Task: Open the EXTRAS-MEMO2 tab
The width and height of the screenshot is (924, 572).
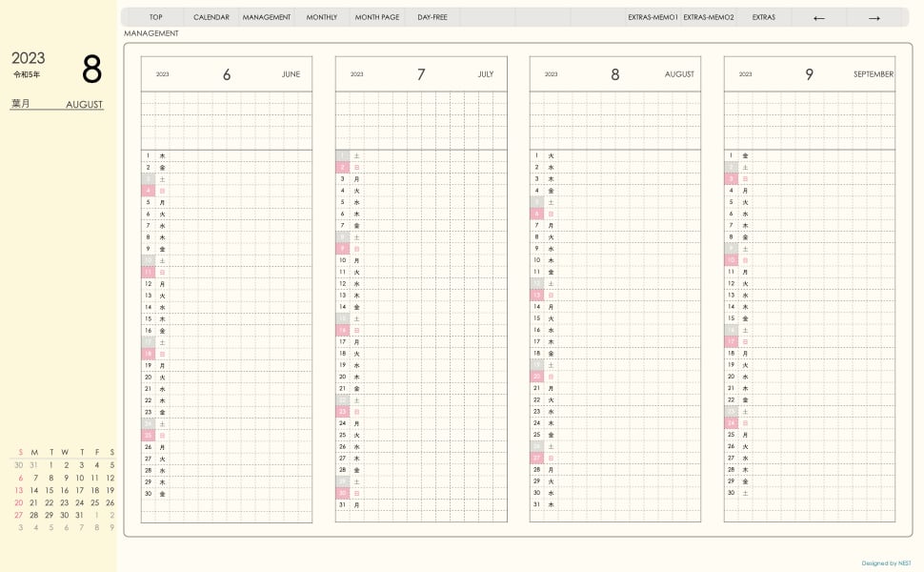Action: point(709,17)
